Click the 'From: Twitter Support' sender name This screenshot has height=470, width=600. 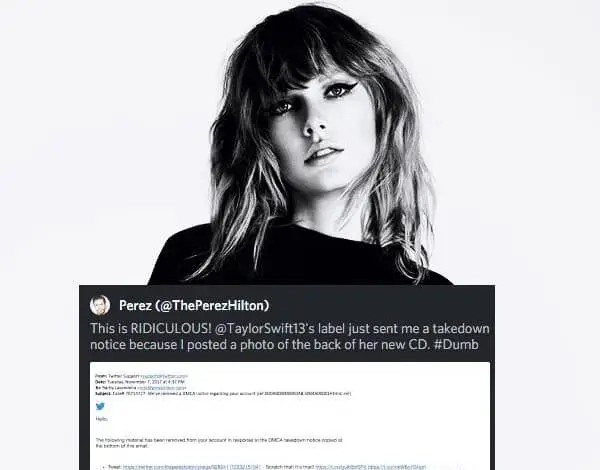click(117, 376)
